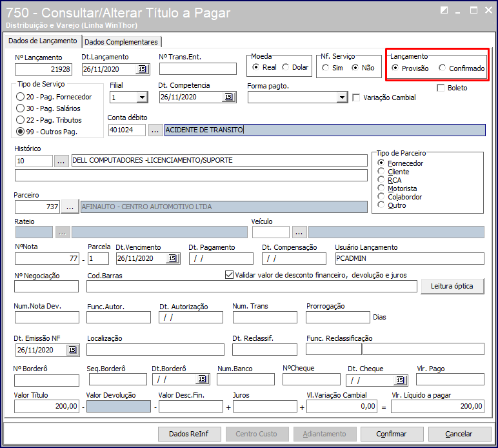498x448 pixels.
Task: Tick the Boleto checkbox
Action: 441,88
